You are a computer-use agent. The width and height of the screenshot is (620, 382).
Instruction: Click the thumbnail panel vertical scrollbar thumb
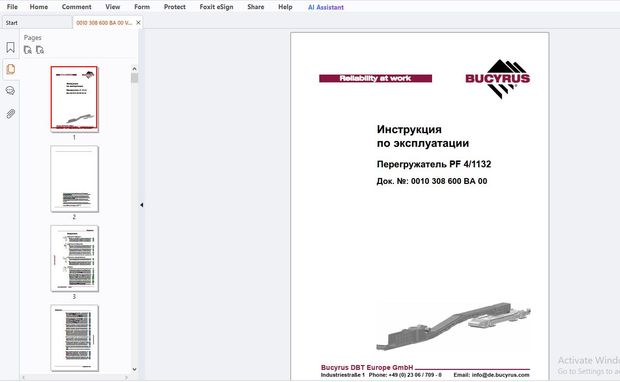[x=134, y=78]
